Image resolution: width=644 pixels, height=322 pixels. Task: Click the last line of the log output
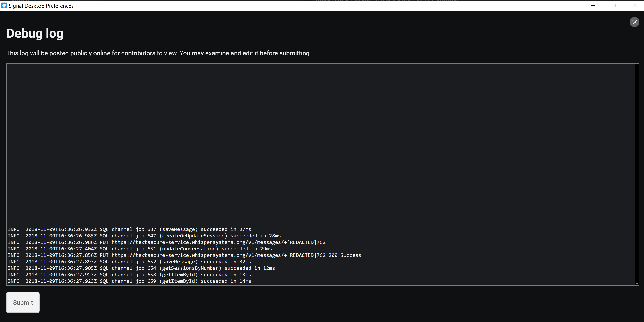[x=130, y=281]
